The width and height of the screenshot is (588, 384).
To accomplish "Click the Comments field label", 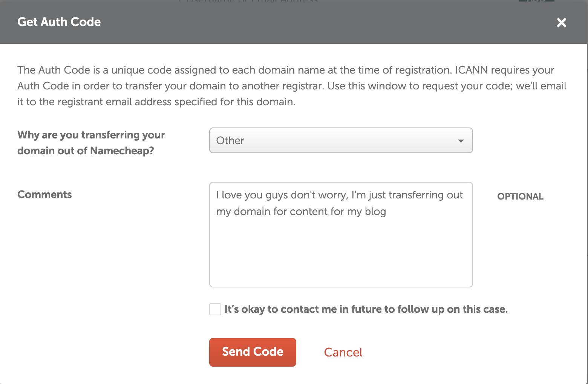I will [44, 195].
